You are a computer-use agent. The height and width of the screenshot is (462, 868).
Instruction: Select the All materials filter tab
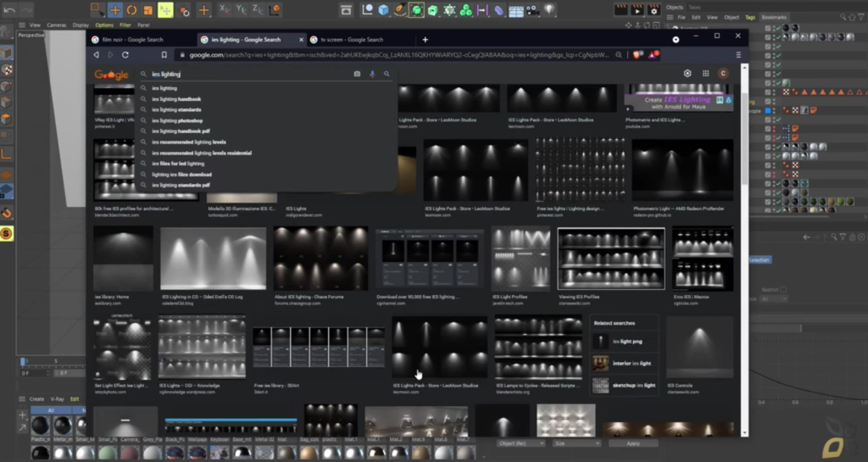pos(51,410)
